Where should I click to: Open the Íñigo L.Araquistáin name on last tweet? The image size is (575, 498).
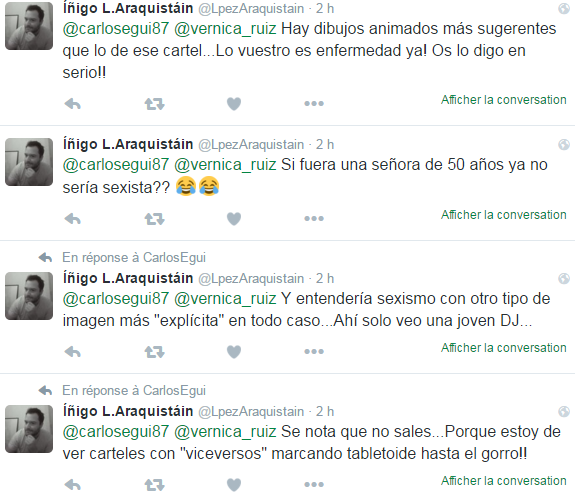click(128, 411)
